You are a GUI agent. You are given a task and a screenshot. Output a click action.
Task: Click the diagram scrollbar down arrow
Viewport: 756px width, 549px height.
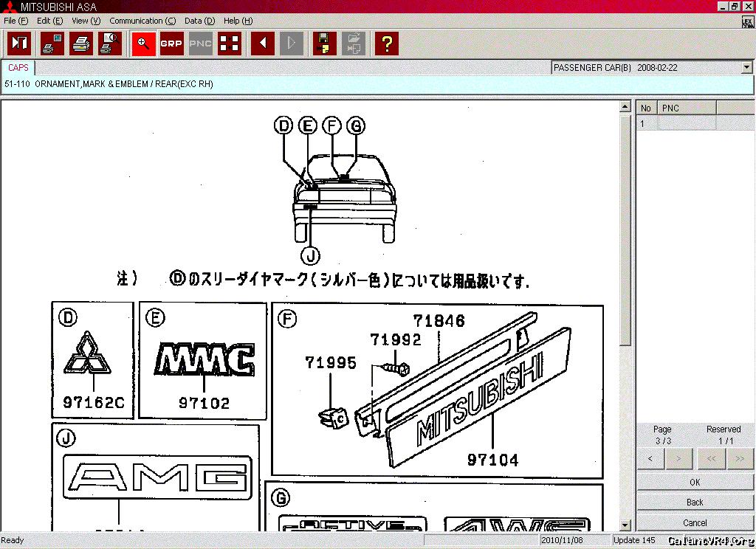(x=625, y=525)
